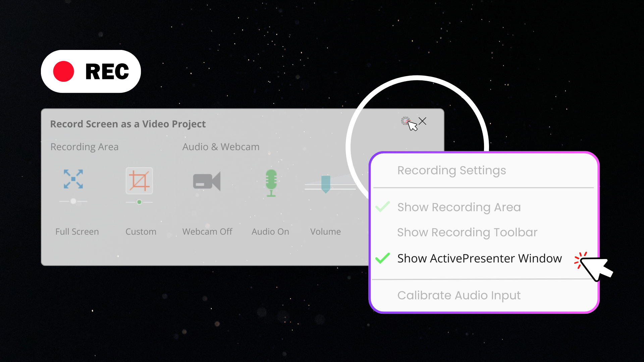Open the gear settings icon in dialog
Image resolution: width=644 pixels, height=362 pixels.
tap(406, 121)
